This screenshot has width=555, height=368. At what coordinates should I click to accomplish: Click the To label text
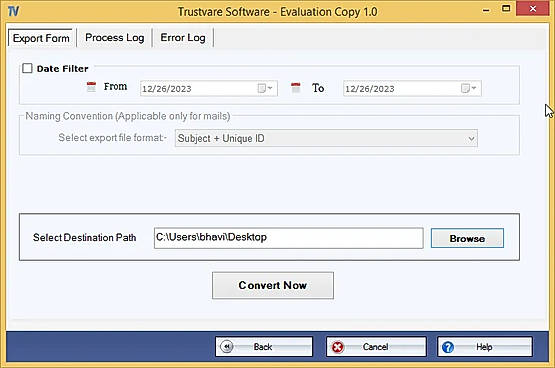(318, 88)
